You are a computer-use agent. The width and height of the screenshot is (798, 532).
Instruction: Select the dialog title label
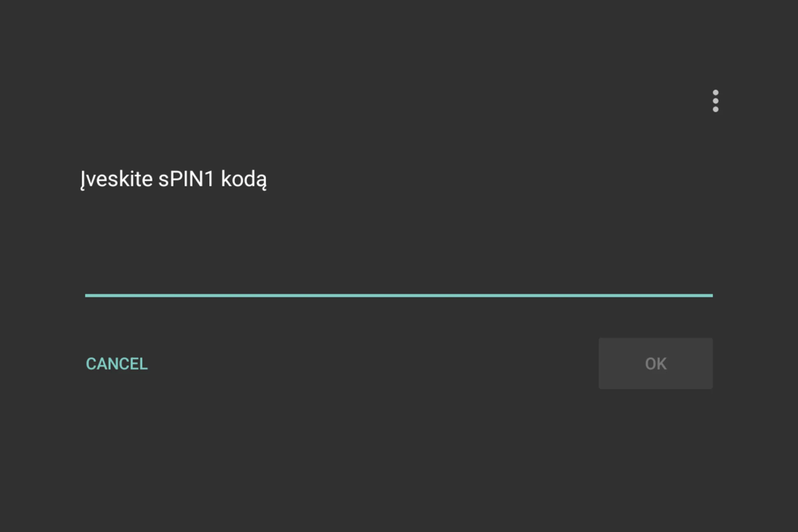pos(173,179)
